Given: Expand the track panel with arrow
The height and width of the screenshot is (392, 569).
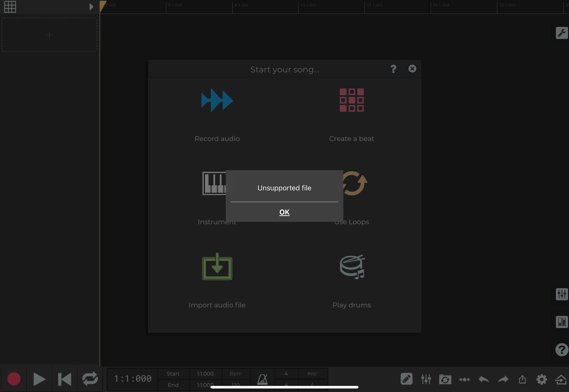Looking at the screenshot, I should (x=91, y=7).
